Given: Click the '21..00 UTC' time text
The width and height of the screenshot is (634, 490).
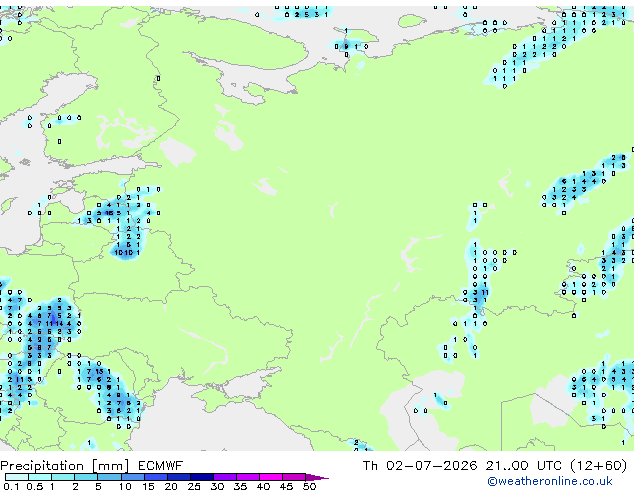Looking at the screenshot, I should click(x=524, y=466).
